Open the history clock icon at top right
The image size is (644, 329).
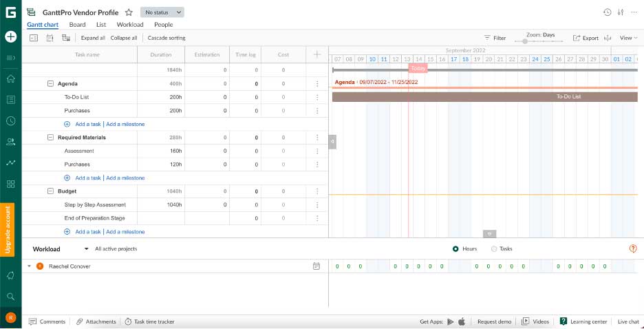(x=607, y=12)
